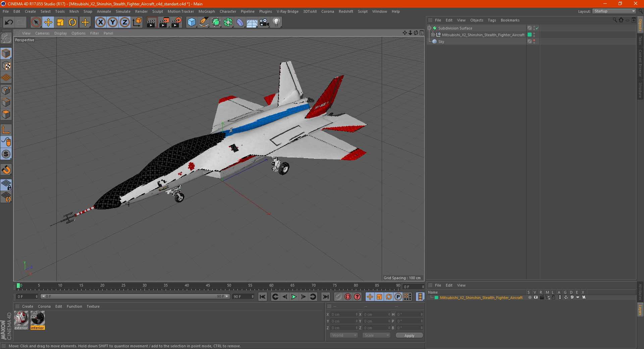Toggle Y axis lock
The image size is (644, 349).
click(113, 22)
